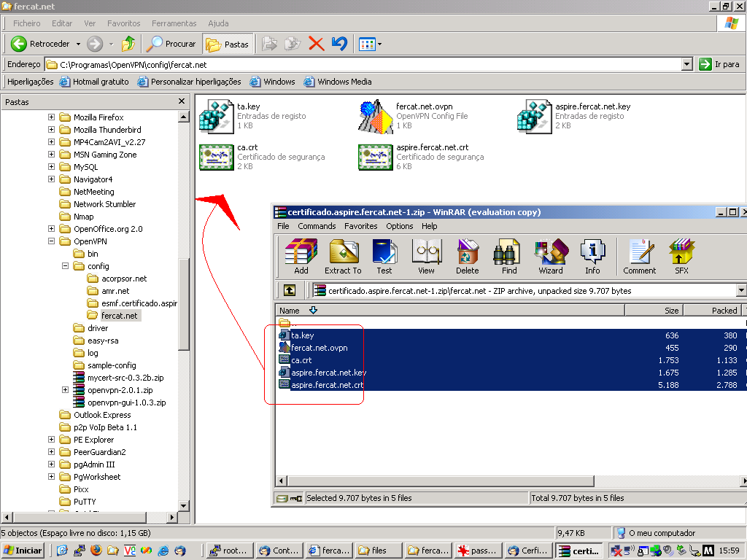Image resolution: width=747 pixels, height=560 pixels.
Task: Click the Iniciar start button
Action: pos(23,551)
